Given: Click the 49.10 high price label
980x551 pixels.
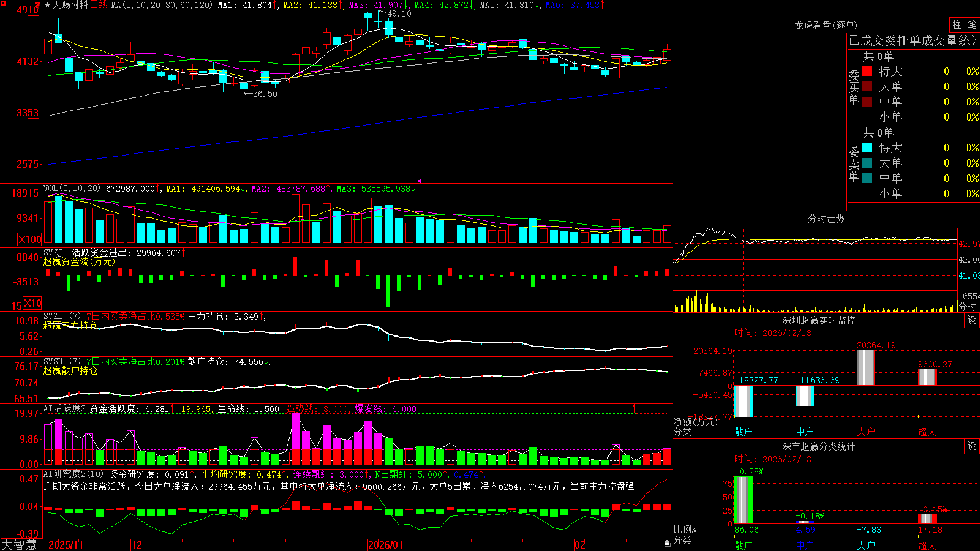Looking at the screenshot, I should coord(399,13).
